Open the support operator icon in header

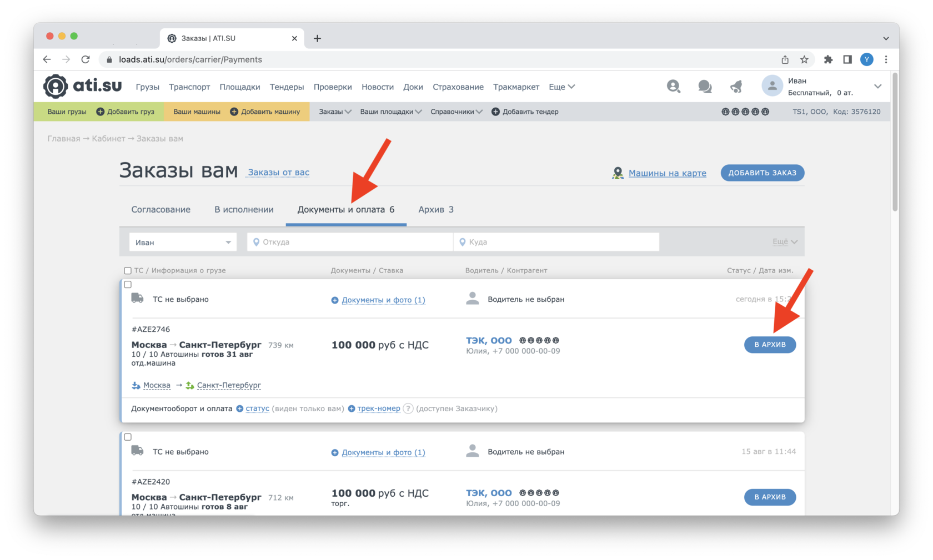[673, 86]
